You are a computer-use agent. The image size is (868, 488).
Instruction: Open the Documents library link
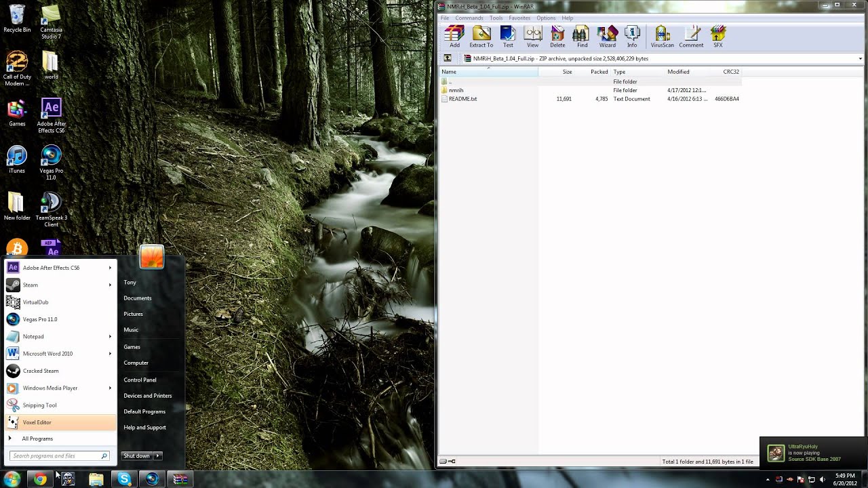coord(137,298)
